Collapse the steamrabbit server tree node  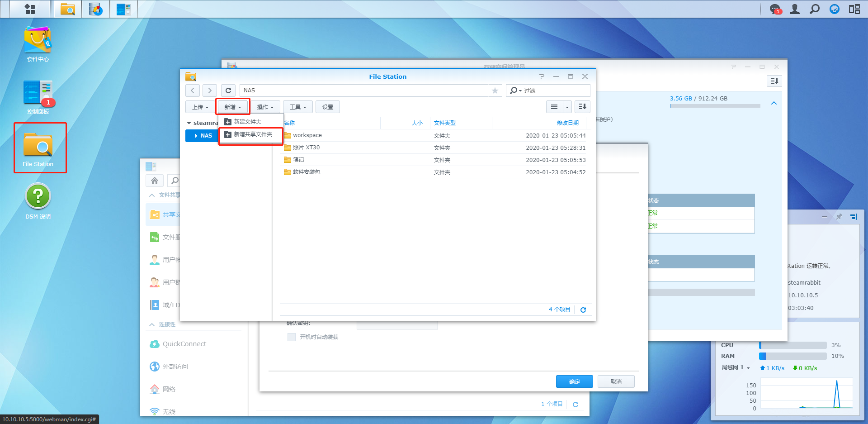[x=189, y=123]
